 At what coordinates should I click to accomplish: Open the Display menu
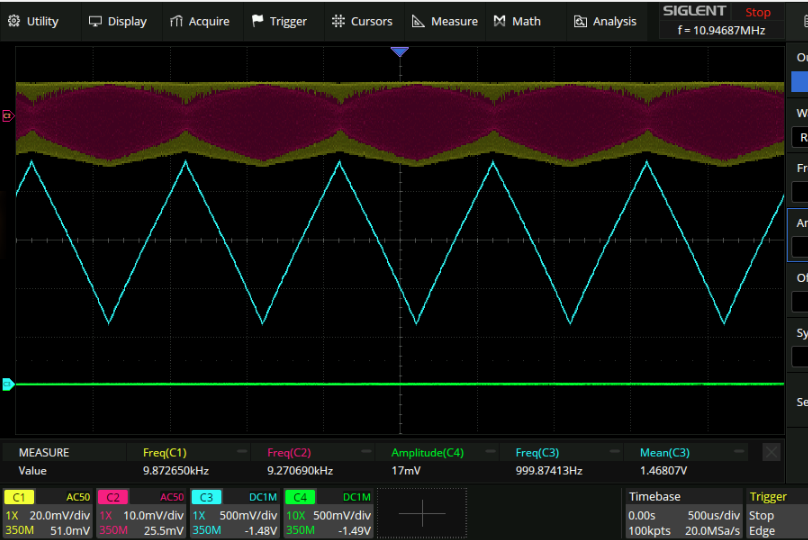(117, 21)
